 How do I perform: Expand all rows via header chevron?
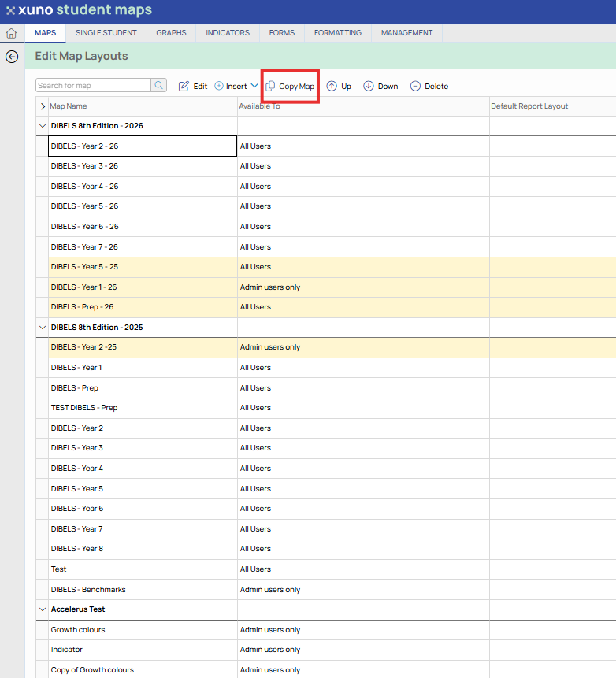point(43,106)
